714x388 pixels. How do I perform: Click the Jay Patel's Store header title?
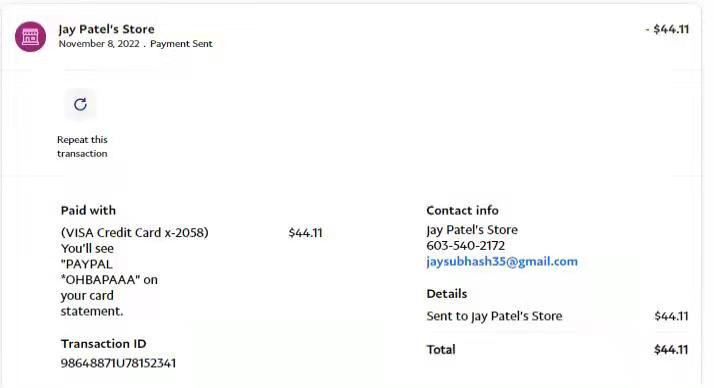point(107,29)
